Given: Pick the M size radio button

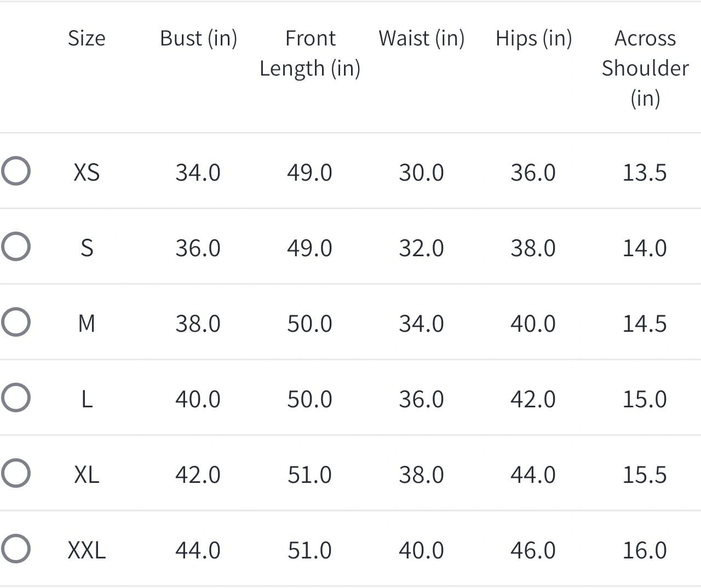Looking at the screenshot, I should (15, 322).
